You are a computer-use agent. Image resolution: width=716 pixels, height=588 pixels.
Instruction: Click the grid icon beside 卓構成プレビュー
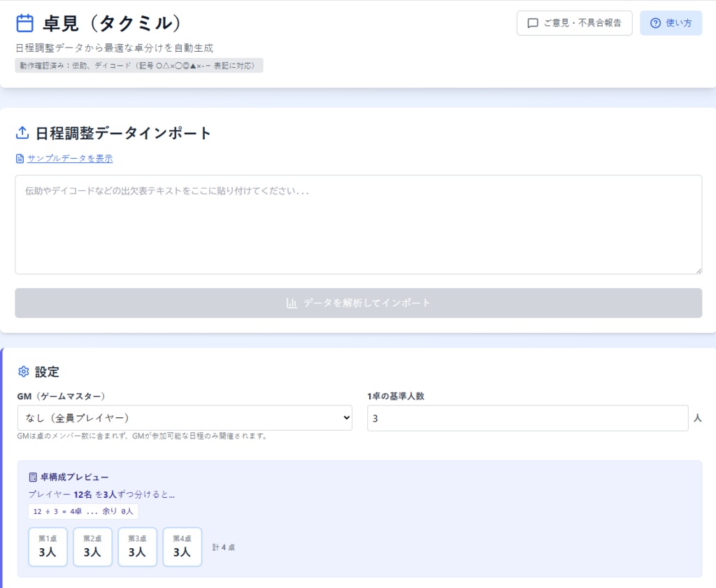[33, 476]
